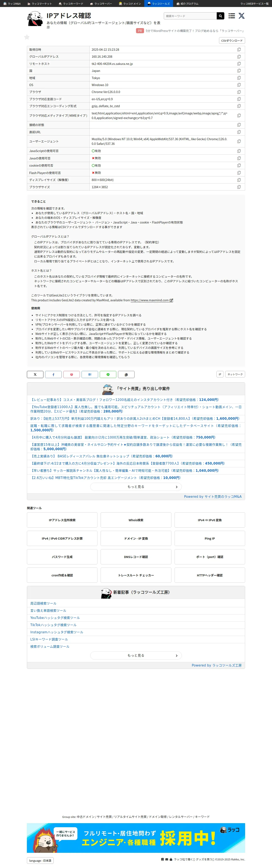
Task: Open the IPアドレス住所検索 tool
Action: (x=62, y=520)
